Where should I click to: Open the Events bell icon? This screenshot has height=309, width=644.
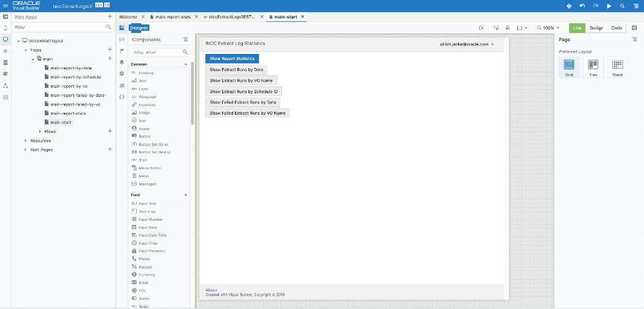coord(121,62)
